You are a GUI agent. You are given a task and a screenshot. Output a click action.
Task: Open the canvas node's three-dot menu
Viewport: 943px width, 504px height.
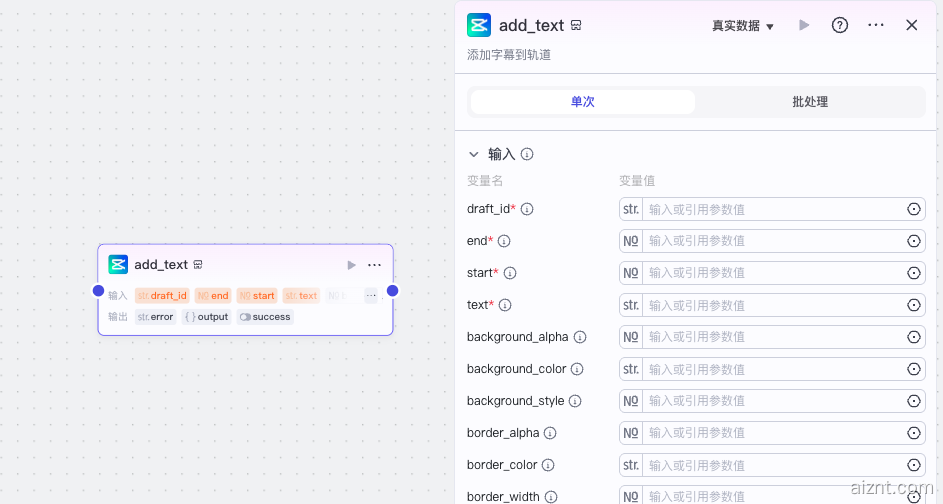point(374,265)
